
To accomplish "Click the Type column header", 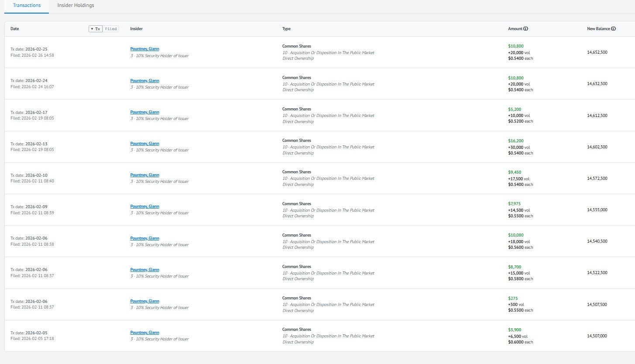I will pyautogui.click(x=286, y=29).
